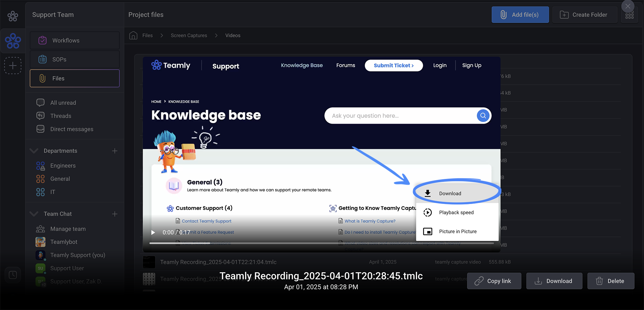Click Login in the video page
The width and height of the screenshot is (644, 310).
click(440, 65)
